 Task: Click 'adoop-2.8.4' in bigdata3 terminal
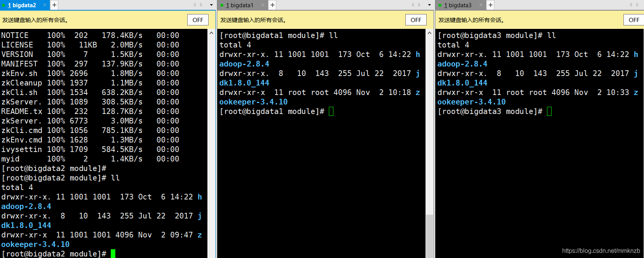[x=462, y=64]
